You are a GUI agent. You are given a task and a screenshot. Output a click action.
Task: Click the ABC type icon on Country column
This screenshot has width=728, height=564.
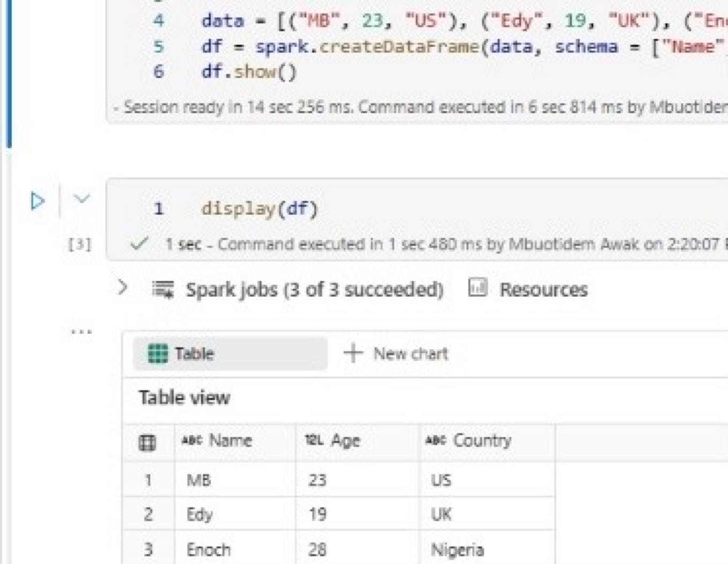[x=436, y=440]
